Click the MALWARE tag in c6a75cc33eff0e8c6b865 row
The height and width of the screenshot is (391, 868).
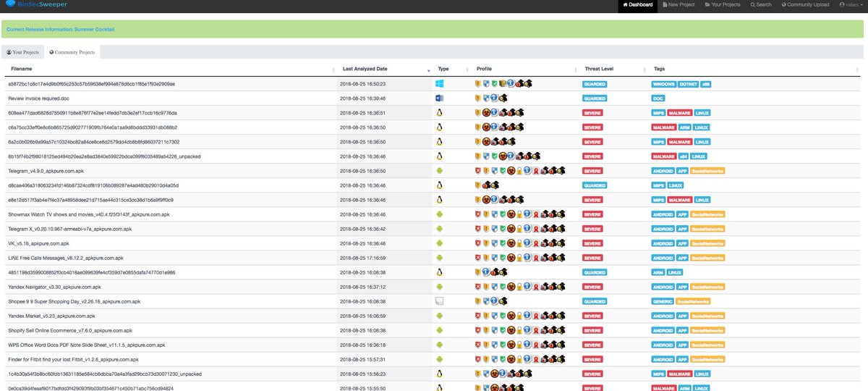pos(664,127)
